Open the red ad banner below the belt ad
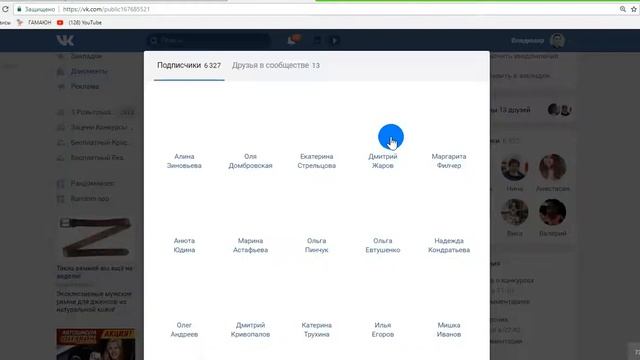 click(96, 344)
